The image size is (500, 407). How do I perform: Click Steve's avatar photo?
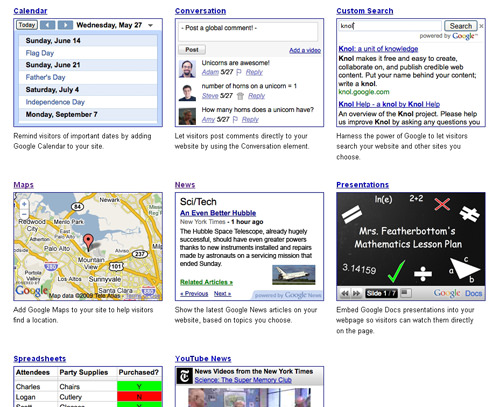tap(187, 93)
